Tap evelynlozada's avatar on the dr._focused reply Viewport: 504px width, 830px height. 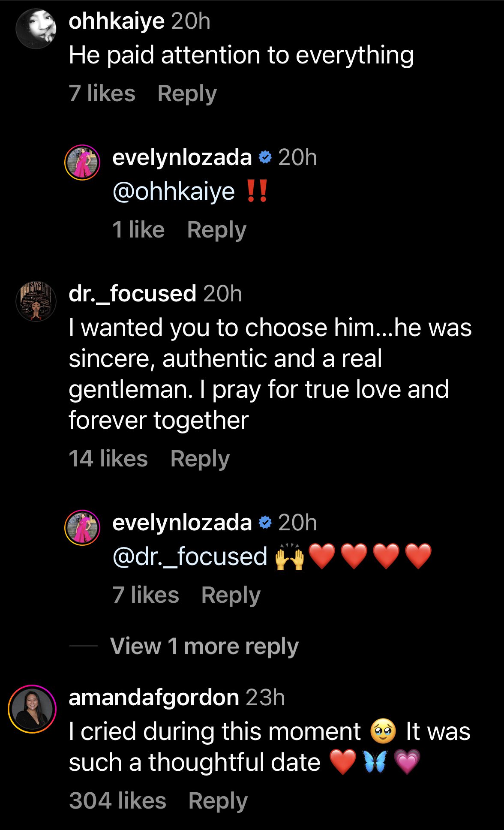click(82, 528)
